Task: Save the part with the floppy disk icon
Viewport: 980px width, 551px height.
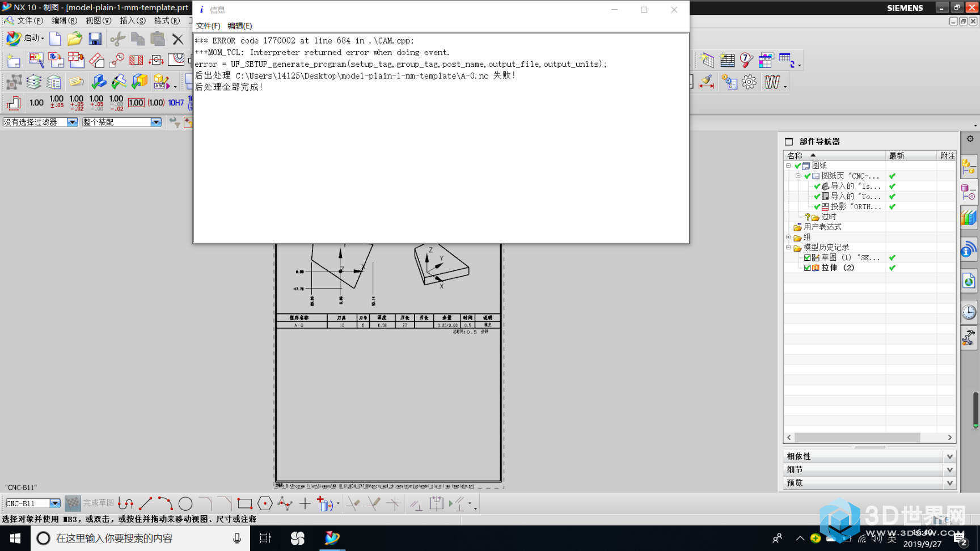Action: 95,39
